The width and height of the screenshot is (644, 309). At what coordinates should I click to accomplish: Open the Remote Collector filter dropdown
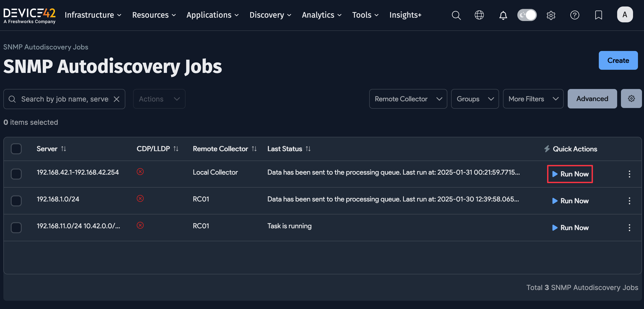(408, 99)
